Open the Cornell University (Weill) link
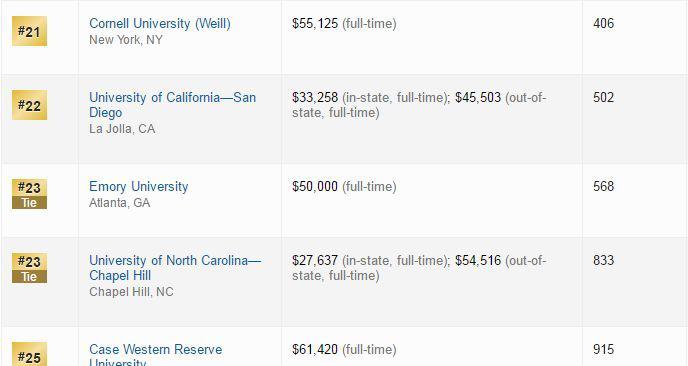This screenshot has width=688, height=366. click(160, 23)
